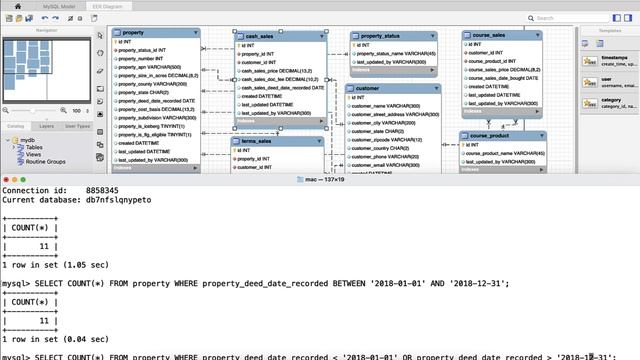Image resolution: width=640 pixels, height=360 pixels.
Task: Select Routine Groups in catalog tree
Action: point(45,162)
